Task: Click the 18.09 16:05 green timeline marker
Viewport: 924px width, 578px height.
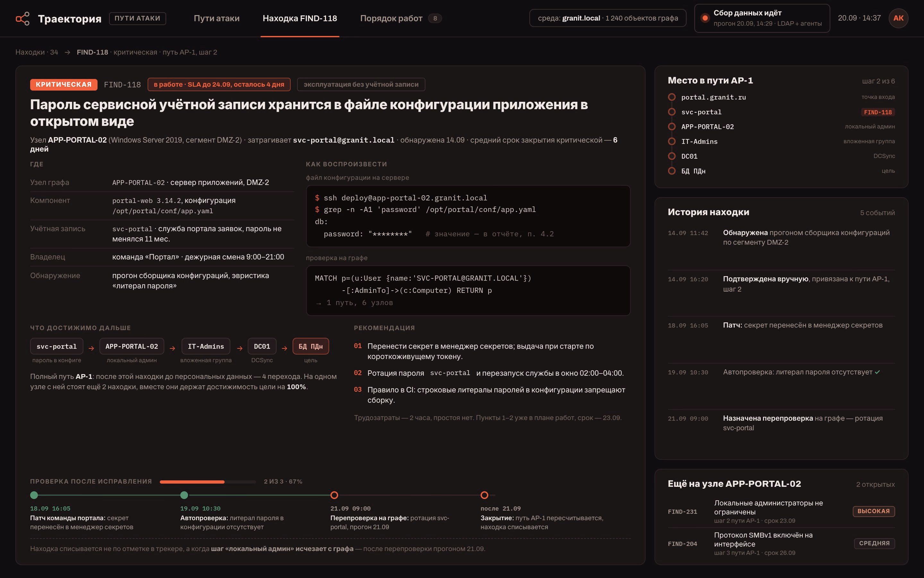Action: [x=34, y=495]
